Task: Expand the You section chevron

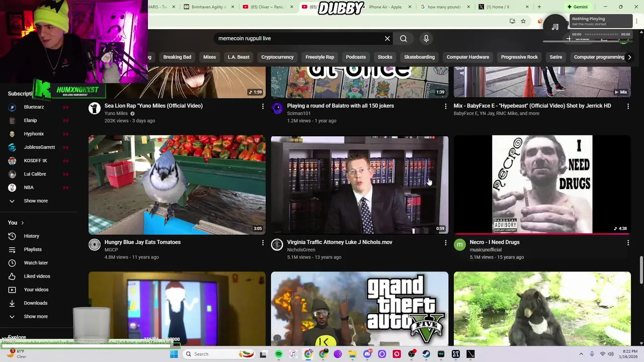Action: [x=22, y=223]
